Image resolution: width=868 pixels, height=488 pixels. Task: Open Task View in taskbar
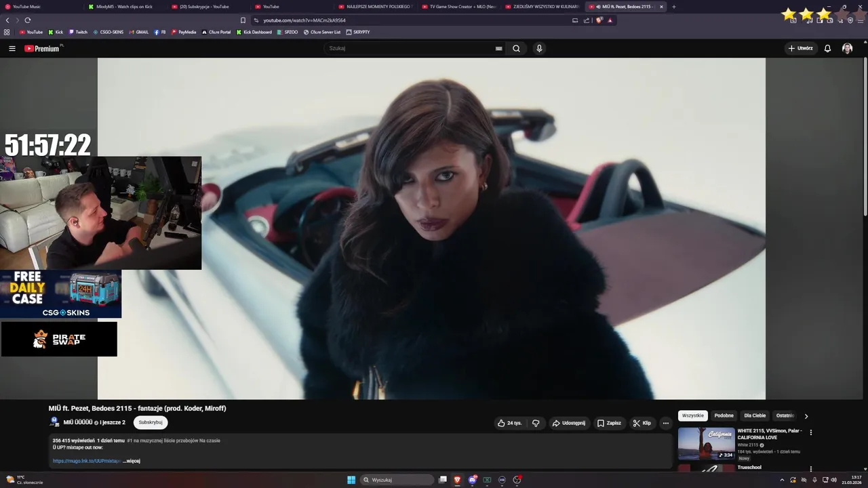443,480
